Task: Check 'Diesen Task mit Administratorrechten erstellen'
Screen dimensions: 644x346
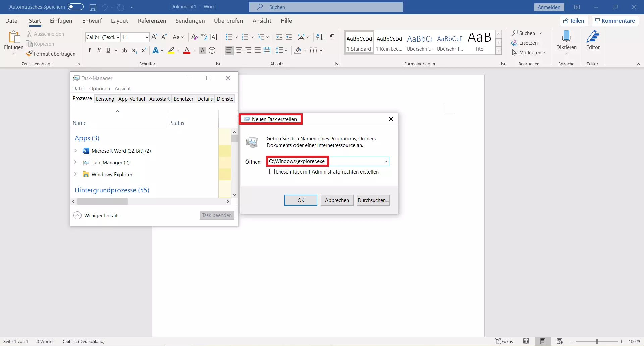Action: pyautogui.click(x=272, y=171)
